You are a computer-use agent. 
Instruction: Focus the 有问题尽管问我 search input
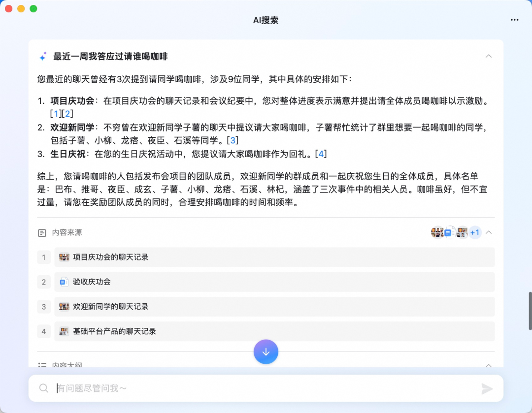coord(266,388)
